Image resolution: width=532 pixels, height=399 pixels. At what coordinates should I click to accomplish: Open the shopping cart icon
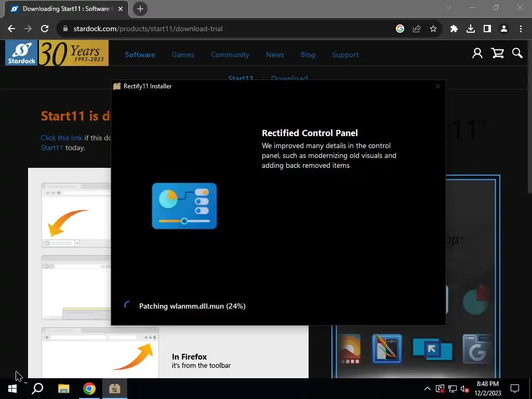click(497, 54)
